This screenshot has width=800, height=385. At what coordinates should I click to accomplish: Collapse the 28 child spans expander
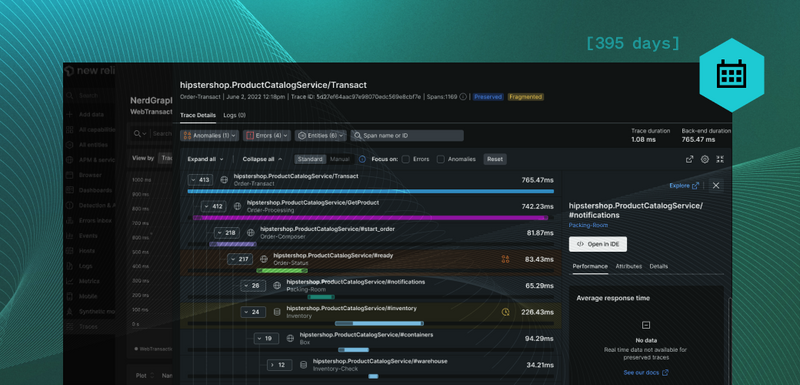coord(253,286)
